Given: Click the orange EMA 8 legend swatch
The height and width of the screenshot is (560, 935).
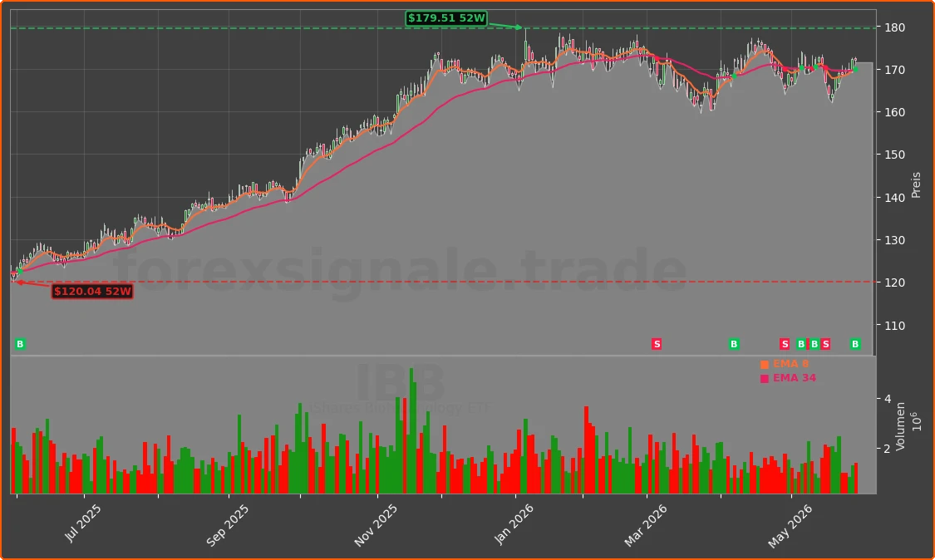Looking at the screenshot, I should tap(765, 365).
